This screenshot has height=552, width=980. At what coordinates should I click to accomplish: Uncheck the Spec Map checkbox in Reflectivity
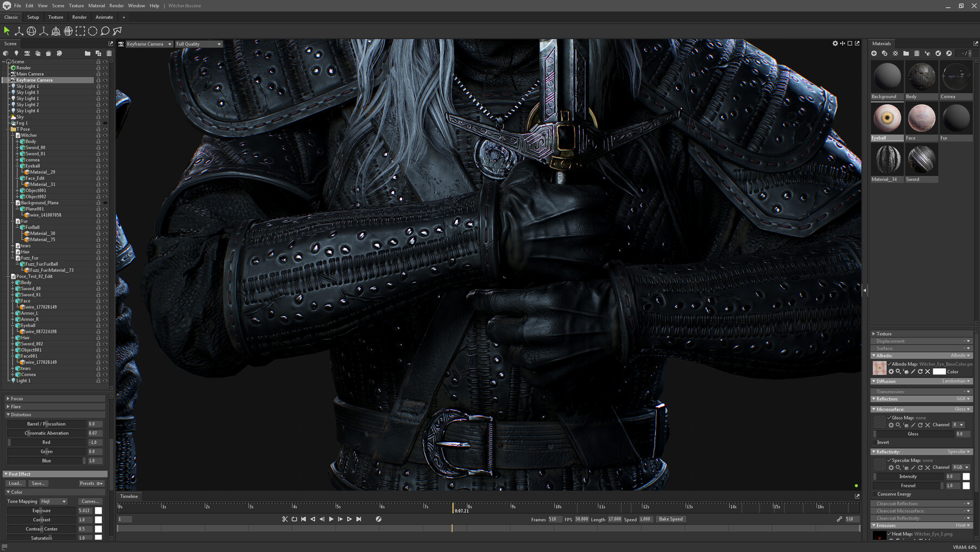click(x=889, y=460)
